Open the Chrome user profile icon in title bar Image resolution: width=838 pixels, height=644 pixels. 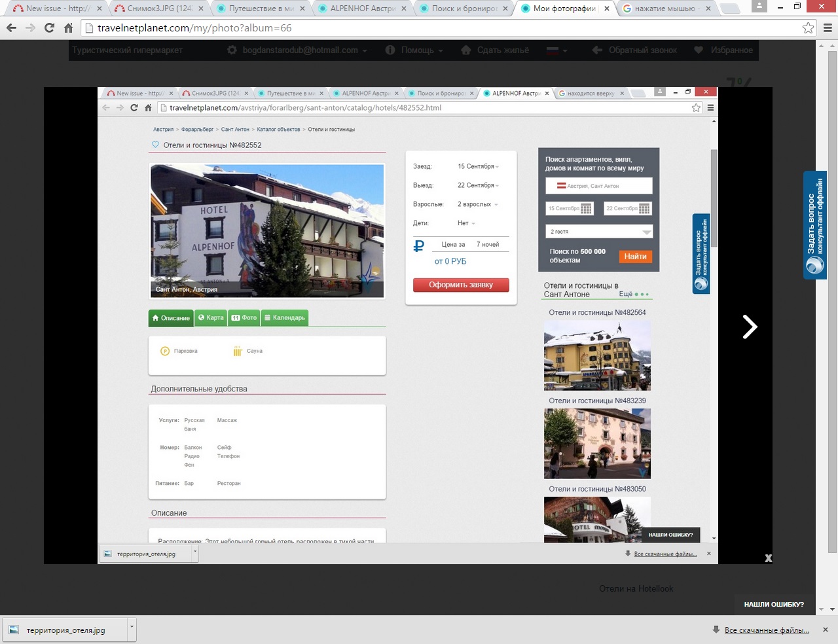[x=759, y=7]
